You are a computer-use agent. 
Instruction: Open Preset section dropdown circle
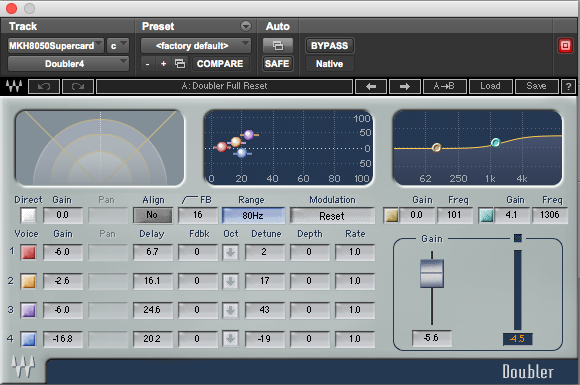pyautogui.click(x=246, y=26)
